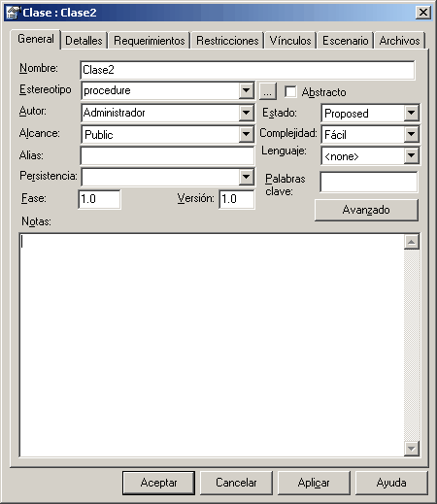Open the Estado dropdown

tap(411, 113)
